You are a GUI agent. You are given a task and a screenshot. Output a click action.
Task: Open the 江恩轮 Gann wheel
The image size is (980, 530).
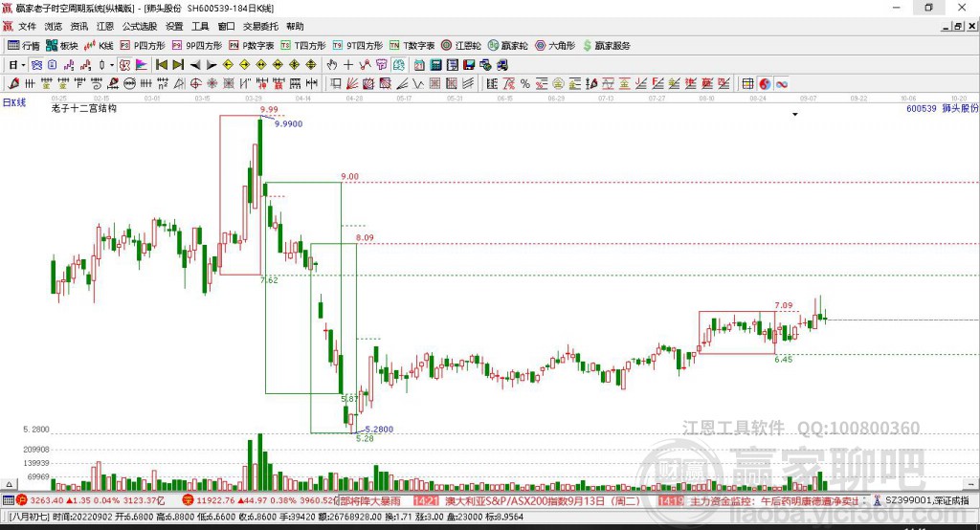click(461, 46)
